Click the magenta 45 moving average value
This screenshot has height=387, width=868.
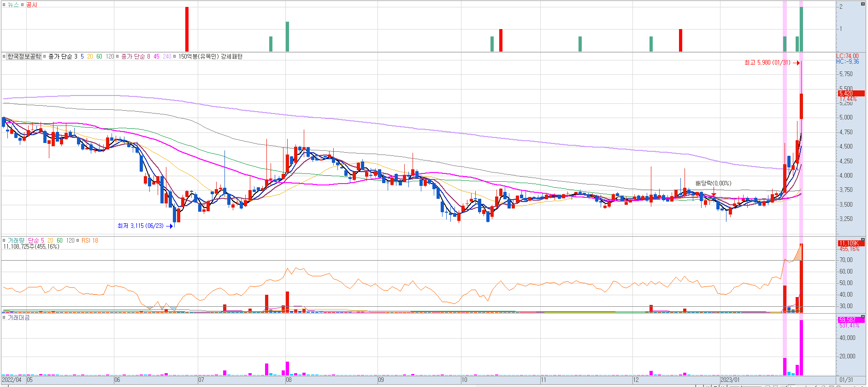157,56
